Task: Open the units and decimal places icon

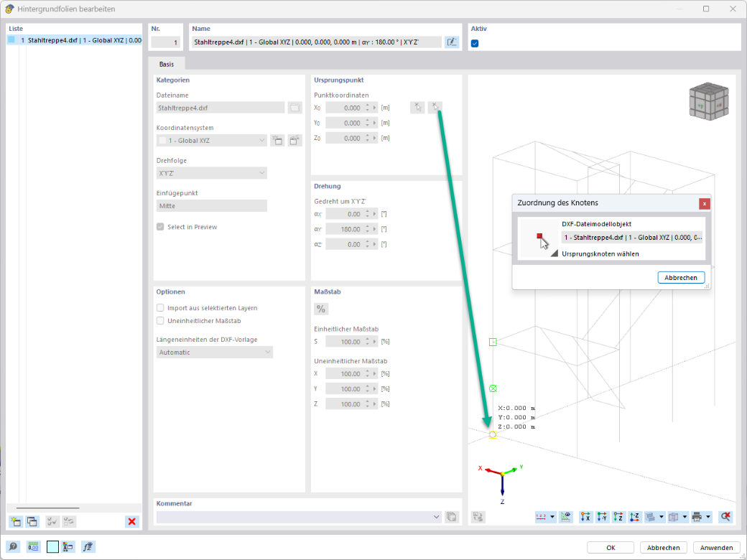Action: [x=33, y=546]
